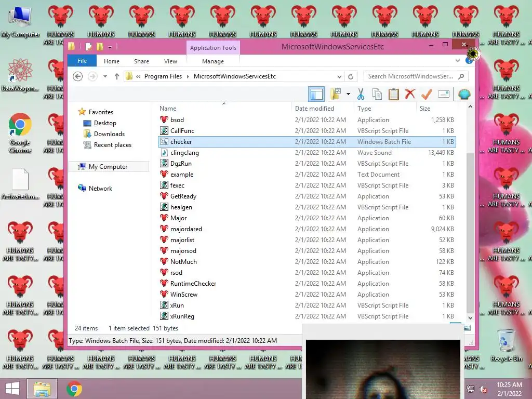Expand the address bar history dropdown
532x399 pixels.
(x=339, y=76)
